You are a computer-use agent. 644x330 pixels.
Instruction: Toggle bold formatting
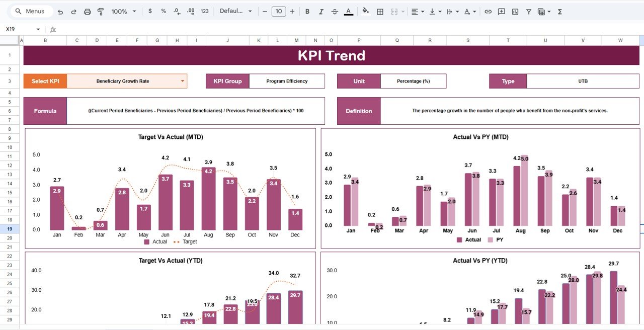tap(307, 11)
